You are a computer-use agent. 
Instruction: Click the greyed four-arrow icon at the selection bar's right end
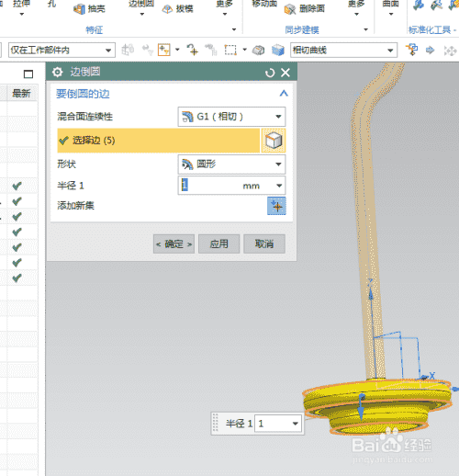point(451,51)
